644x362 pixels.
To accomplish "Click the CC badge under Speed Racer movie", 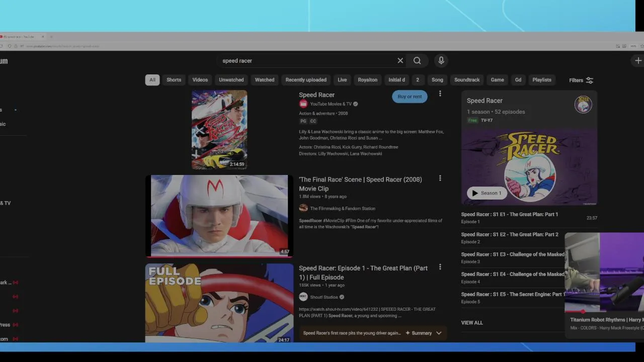I will (x=313, y=121).
